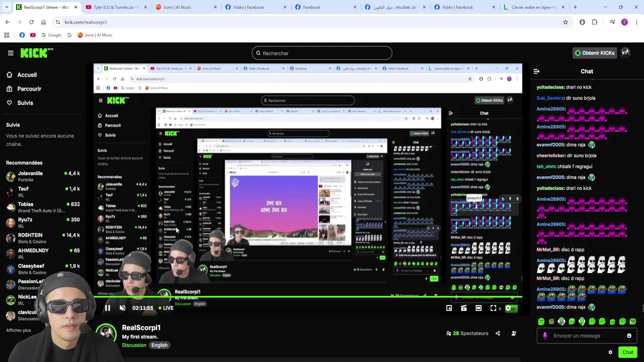This screenshot has width=644, height=362.
Task: Open Google bookmark in bookmarks bar
Action: pos(51,35)
